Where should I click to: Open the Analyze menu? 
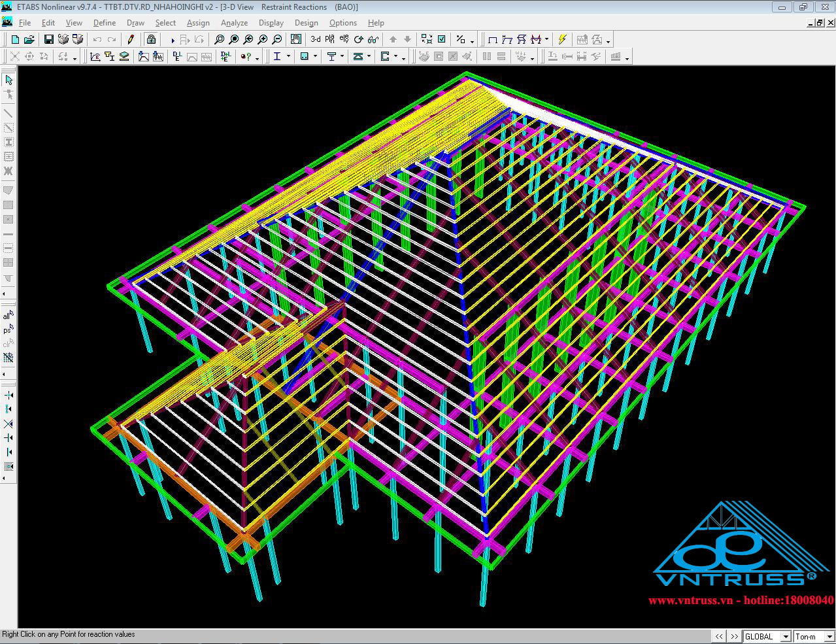(x=234, y=23)
